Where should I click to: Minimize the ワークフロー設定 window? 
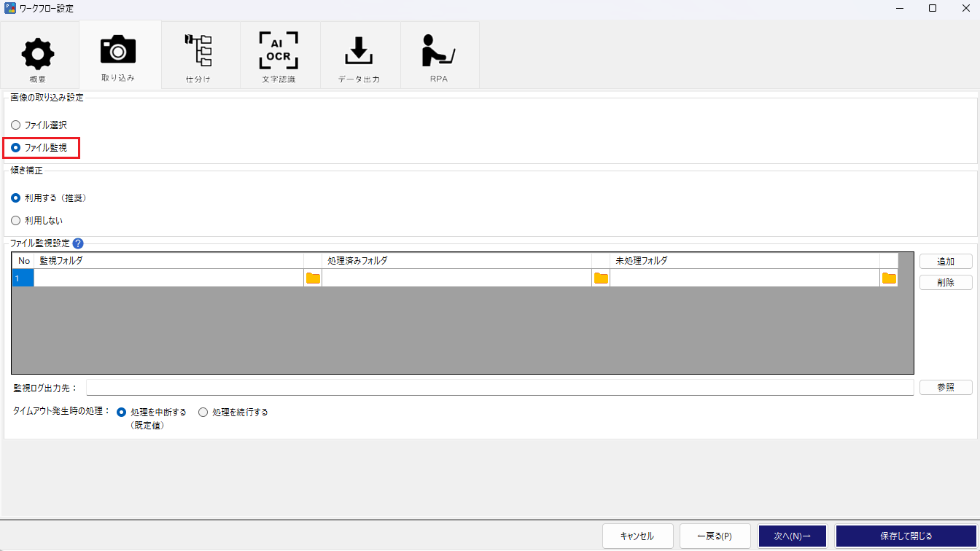900,8
